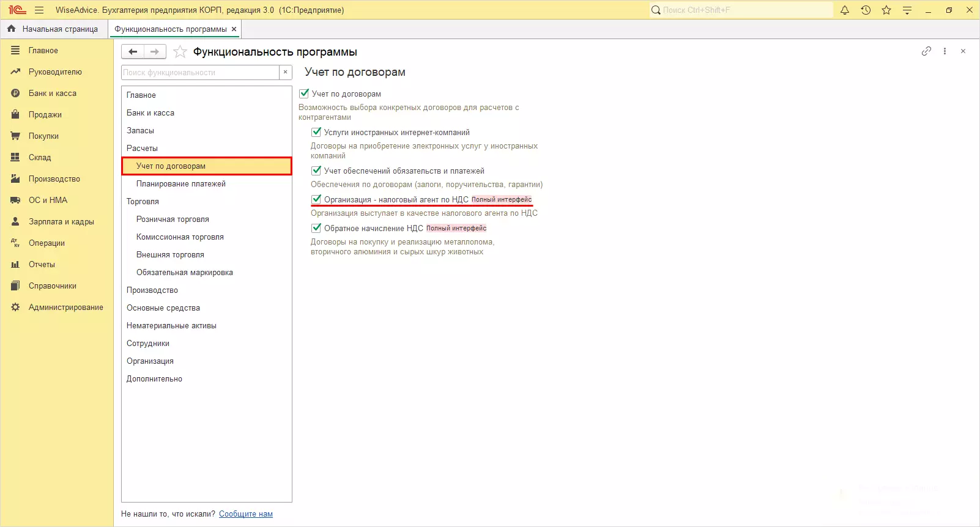Copy link to this form icon

(x=926, y=51)
